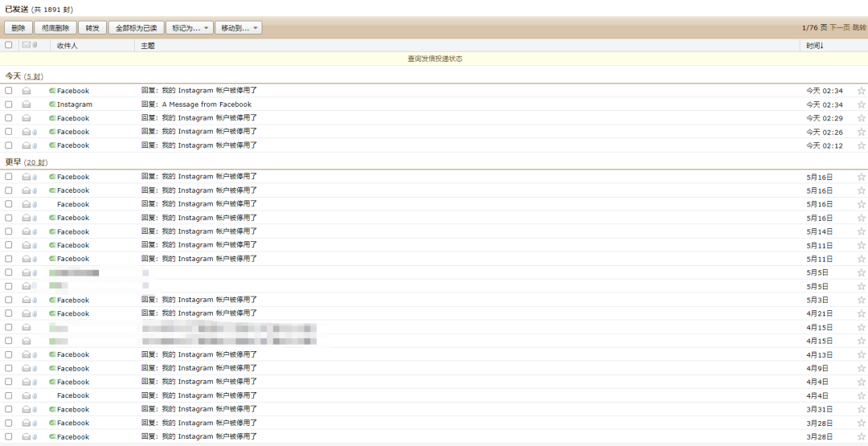The height and width of the screenshot is (446, 868).
Task: Star the email sent today at 02:12
Action: pos(862,145)
